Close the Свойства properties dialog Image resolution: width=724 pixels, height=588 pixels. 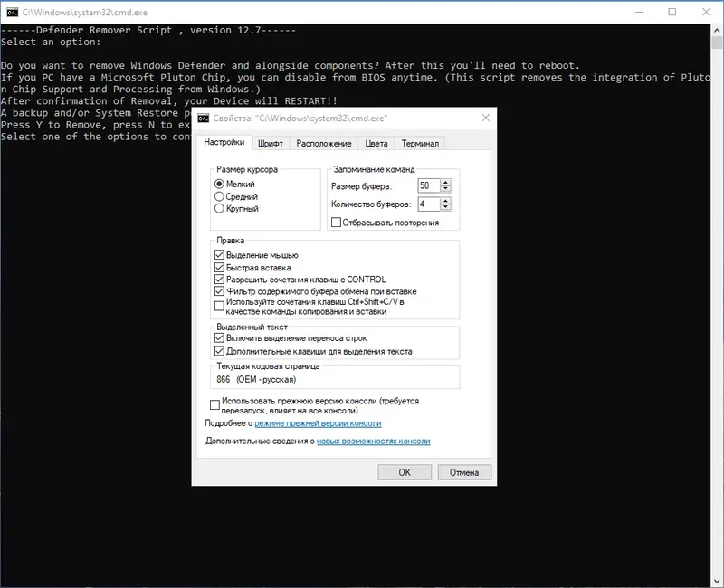(486, 119)
